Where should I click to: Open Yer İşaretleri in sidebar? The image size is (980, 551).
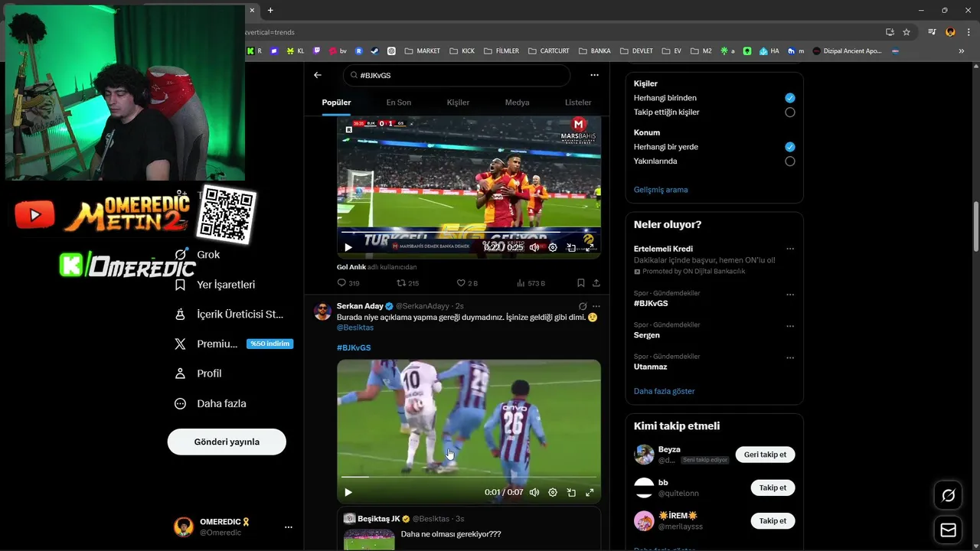click(215, 285)
